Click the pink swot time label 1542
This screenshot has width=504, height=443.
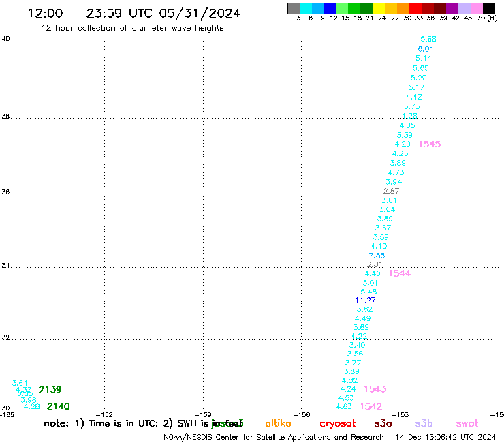pyautogui.click(x=371, y=407)
